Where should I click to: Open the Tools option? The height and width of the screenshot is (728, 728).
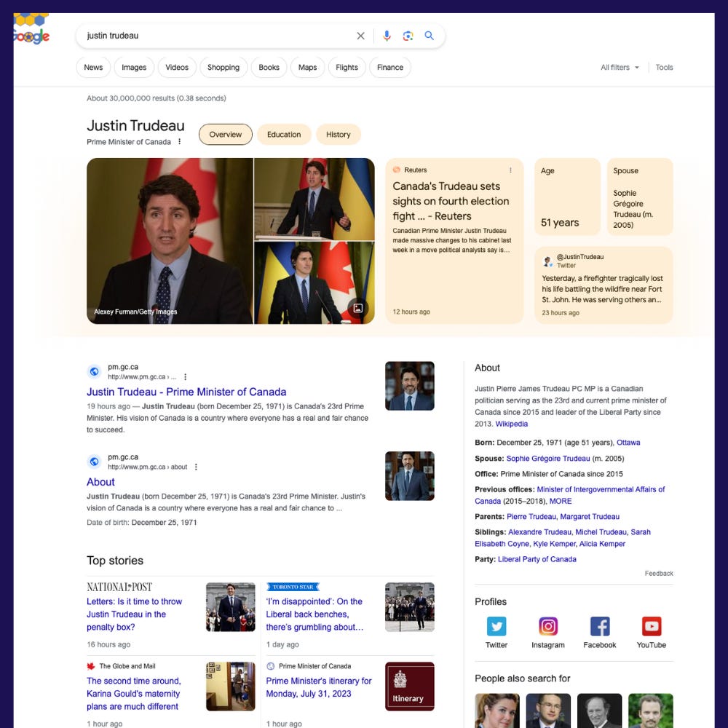[x=664, y=67]
